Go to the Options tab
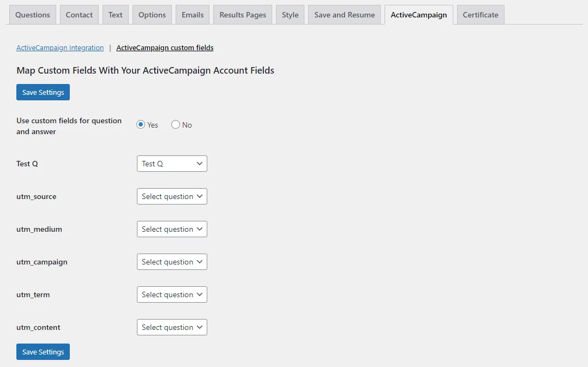The width and height of the screenshot is (588, 367). [x=152, y=15]
